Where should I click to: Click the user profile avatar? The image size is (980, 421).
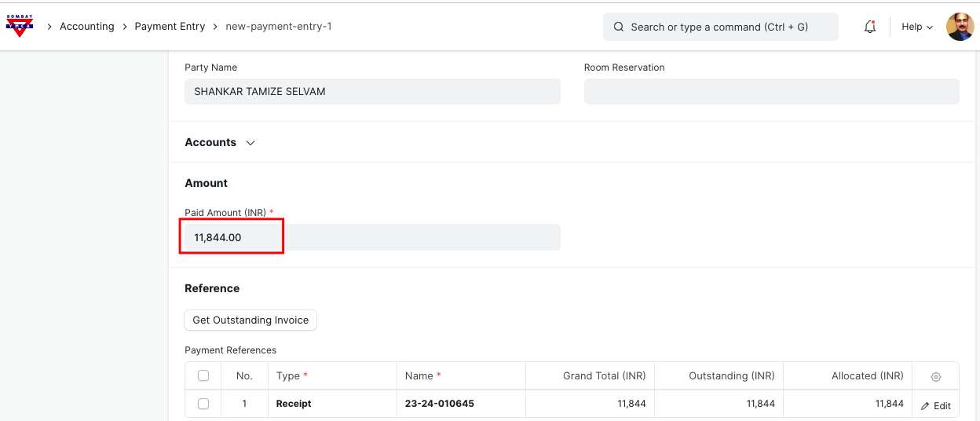[x=960, y=27]
